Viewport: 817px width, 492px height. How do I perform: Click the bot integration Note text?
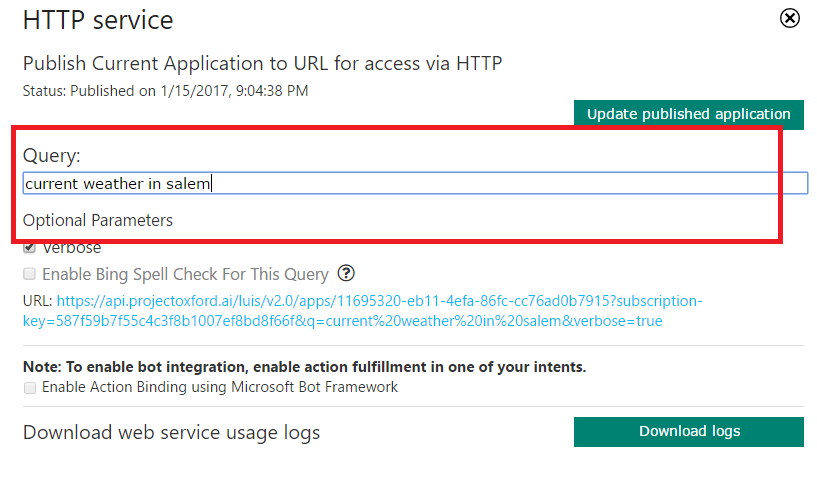(x=304, y=366)
